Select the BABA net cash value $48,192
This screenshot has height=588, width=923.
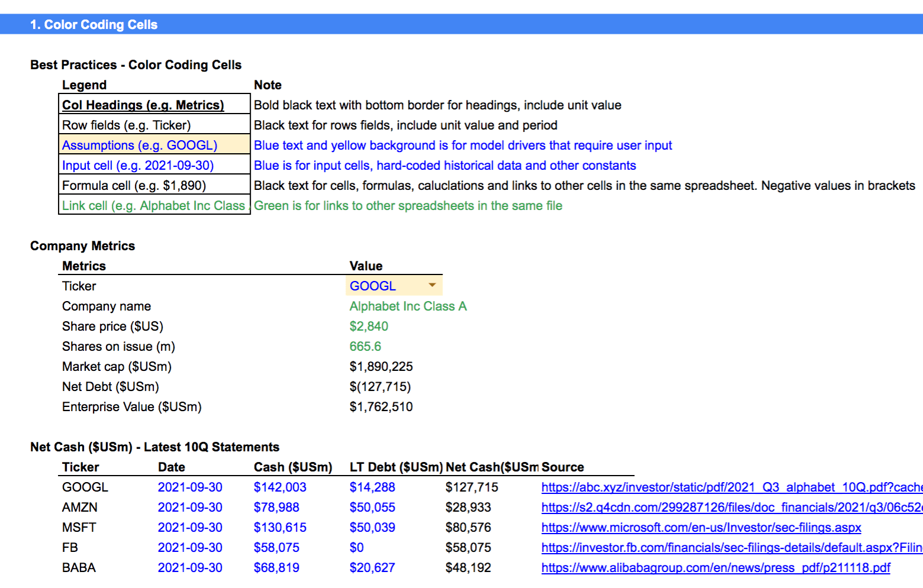[x=468, y=568]
